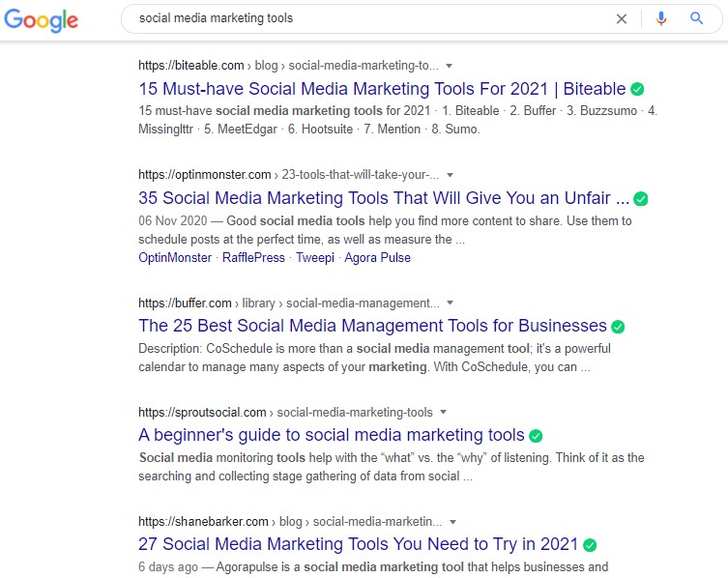Click inside the search query input field

click(367, 18)
